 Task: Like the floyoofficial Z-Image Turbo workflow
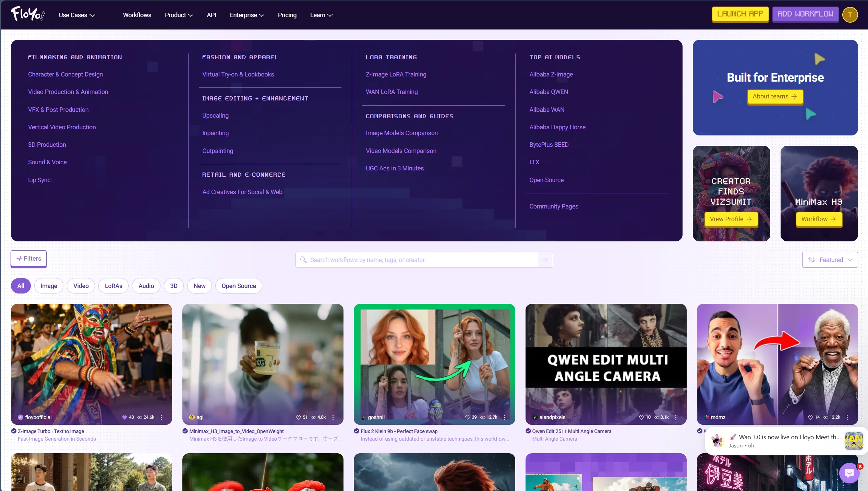point(124,417)
